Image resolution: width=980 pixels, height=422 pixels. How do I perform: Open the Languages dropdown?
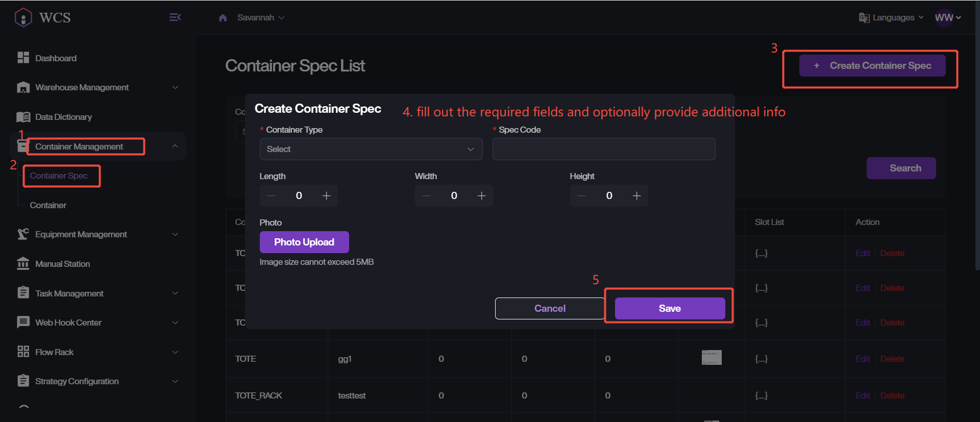click(x=892, y=18)
